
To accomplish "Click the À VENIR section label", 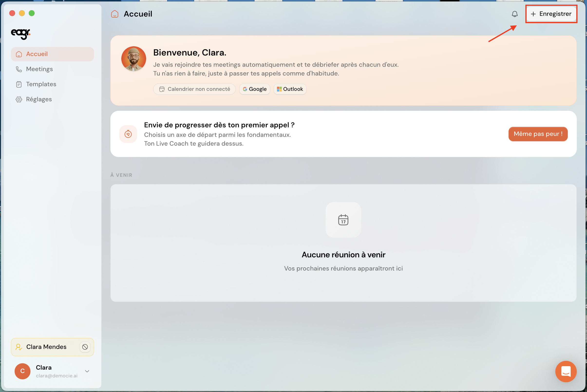I will click(121, 175).
